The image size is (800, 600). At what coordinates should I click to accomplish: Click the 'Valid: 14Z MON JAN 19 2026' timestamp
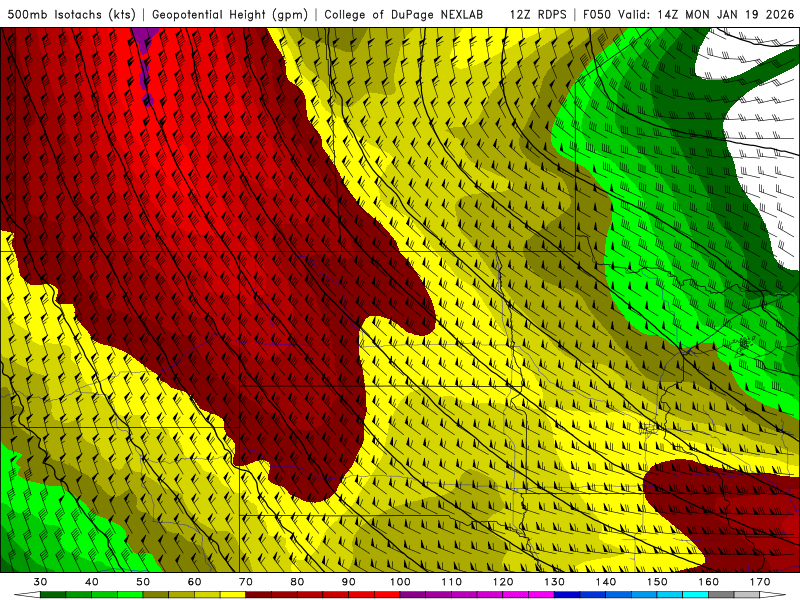click(706, 14)
